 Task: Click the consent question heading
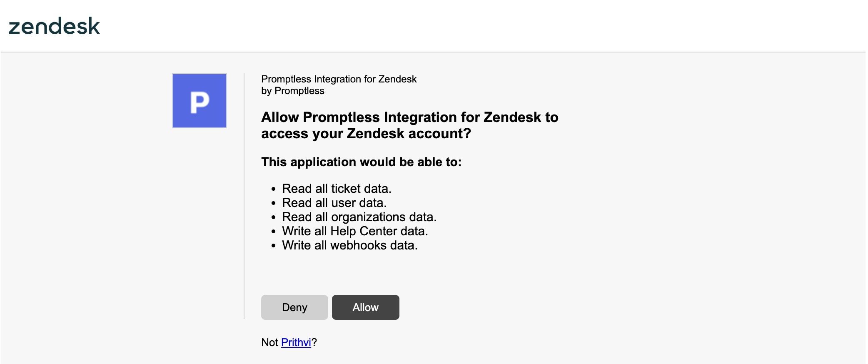(409, 125)
